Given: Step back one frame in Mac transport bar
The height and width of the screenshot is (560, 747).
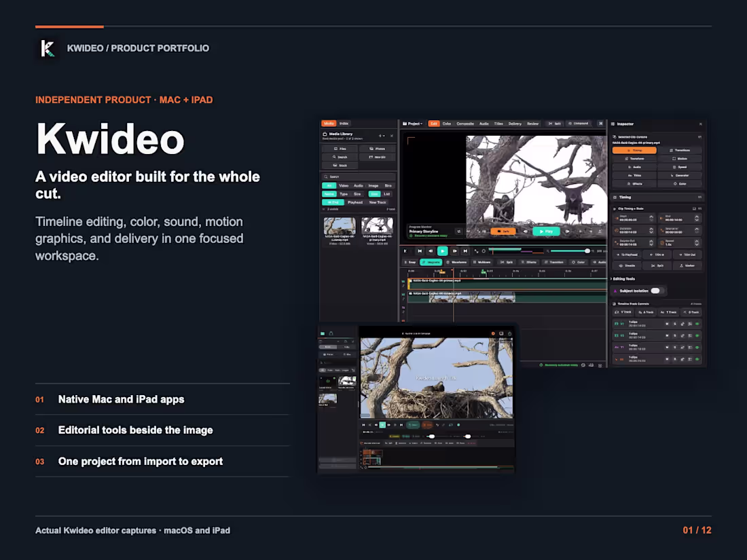Looking at the screenshot, I should coord(431,251).
